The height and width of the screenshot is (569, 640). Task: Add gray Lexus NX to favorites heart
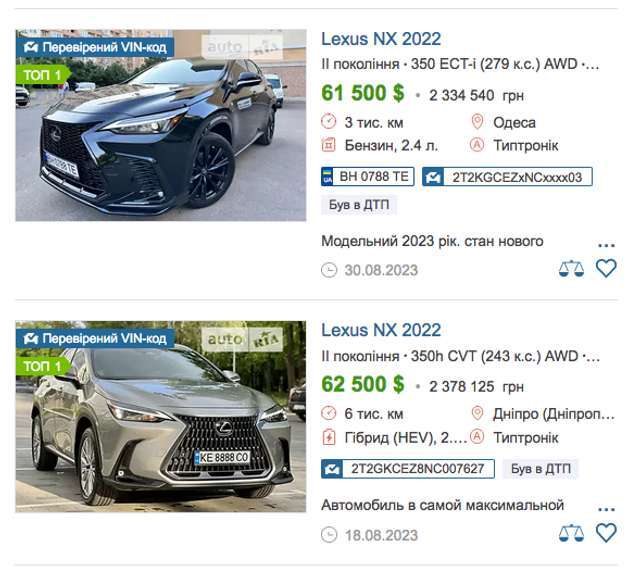click(x=606, y=533)
